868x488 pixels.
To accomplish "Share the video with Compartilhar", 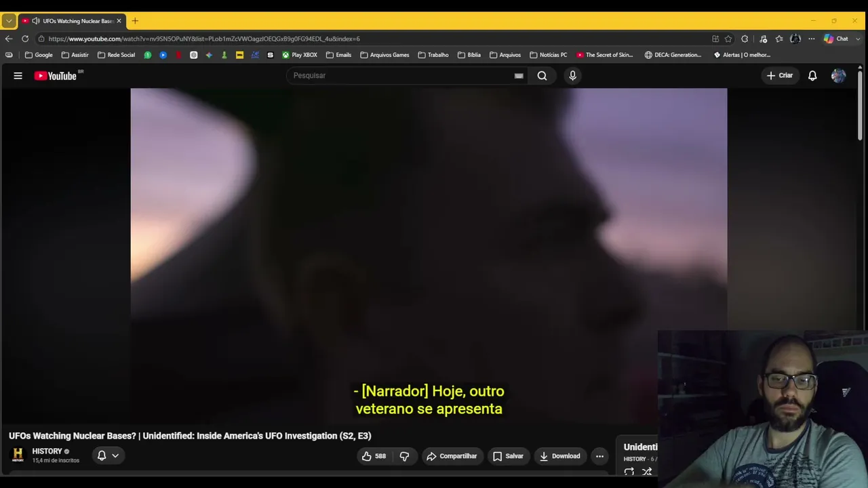I will (452, 456).
